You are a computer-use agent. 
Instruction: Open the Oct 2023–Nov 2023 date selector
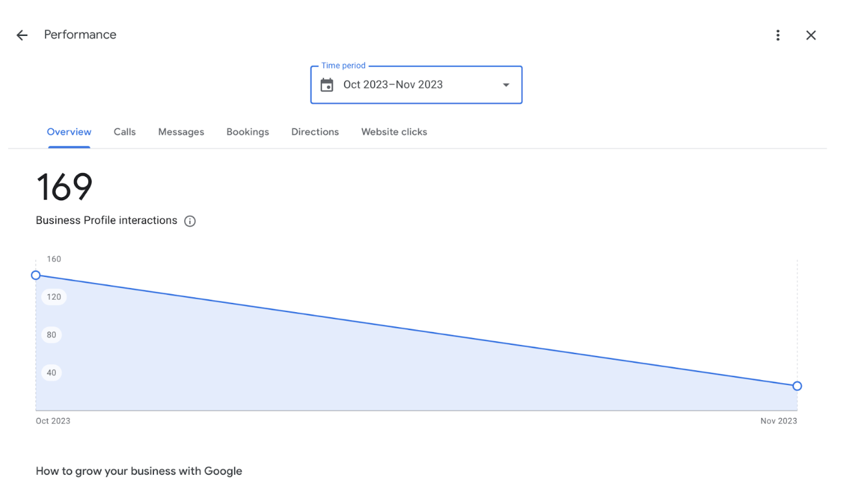click(393, 85)
